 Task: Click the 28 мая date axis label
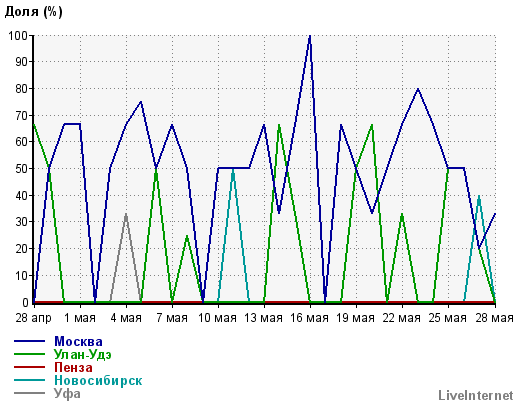(494, 318)
